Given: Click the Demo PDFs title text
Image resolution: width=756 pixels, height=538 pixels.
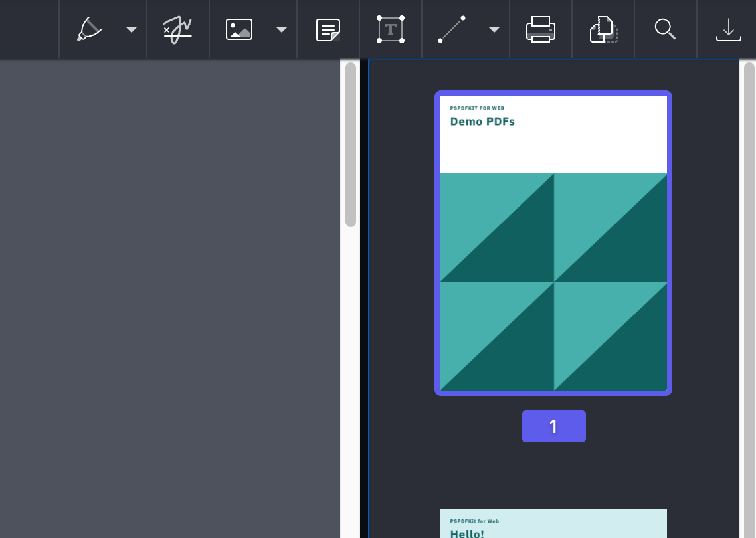Looking at the screenshot, I should coord(482,122).
